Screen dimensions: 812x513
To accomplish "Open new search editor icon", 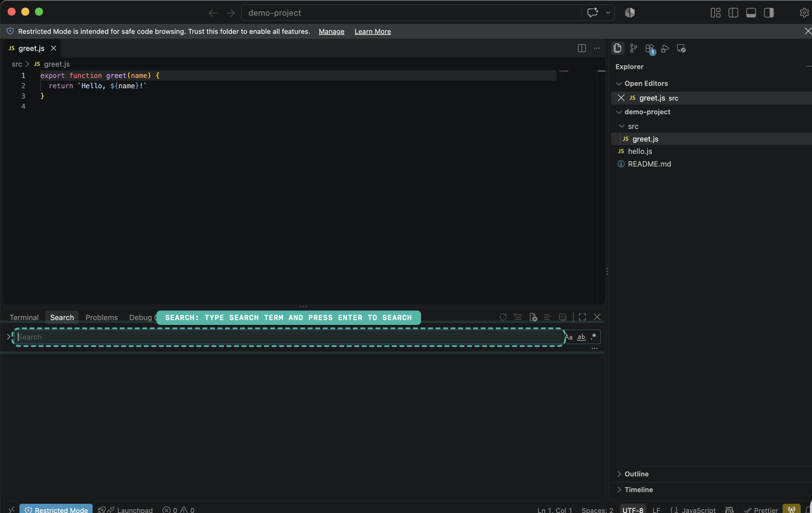I will (x=533, y=317).
